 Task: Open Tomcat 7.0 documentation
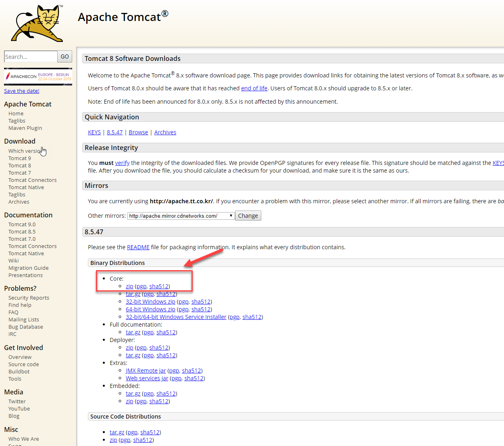pos(22,239)
